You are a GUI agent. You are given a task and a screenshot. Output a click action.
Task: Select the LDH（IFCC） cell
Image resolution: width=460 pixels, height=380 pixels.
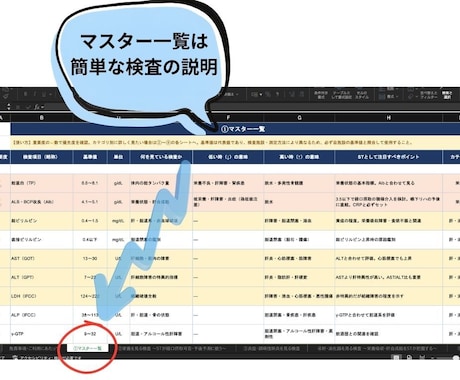pos(42,296)
